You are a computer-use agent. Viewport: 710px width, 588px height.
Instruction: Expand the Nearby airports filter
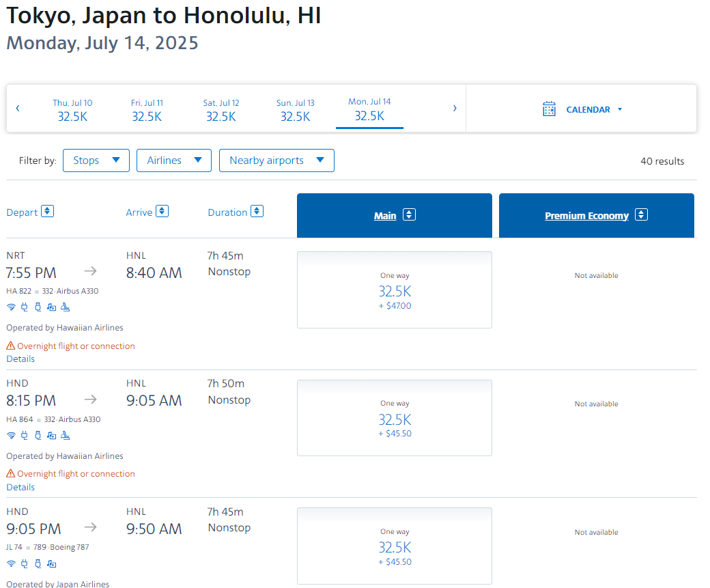click(x=276, y=160)
